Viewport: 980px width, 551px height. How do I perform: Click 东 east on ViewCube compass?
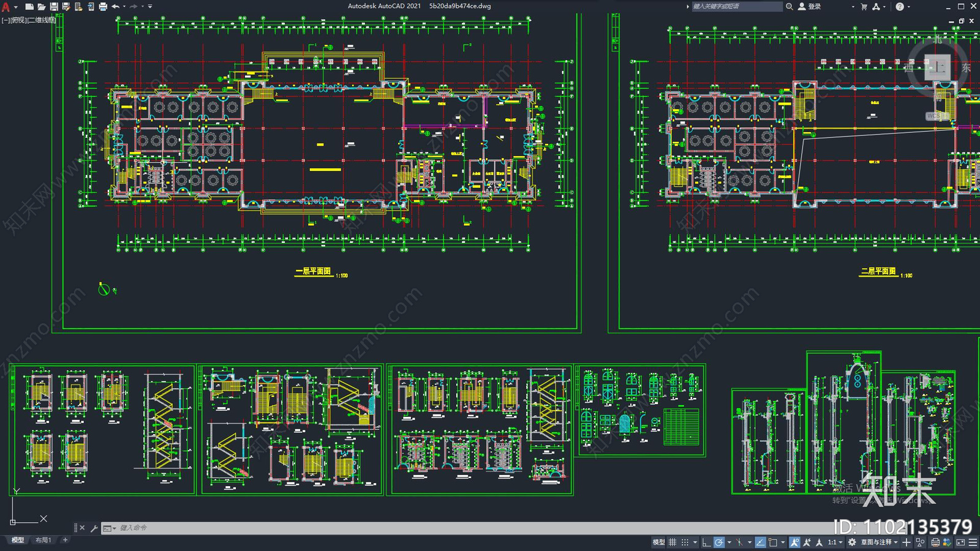tap(966, 67)
